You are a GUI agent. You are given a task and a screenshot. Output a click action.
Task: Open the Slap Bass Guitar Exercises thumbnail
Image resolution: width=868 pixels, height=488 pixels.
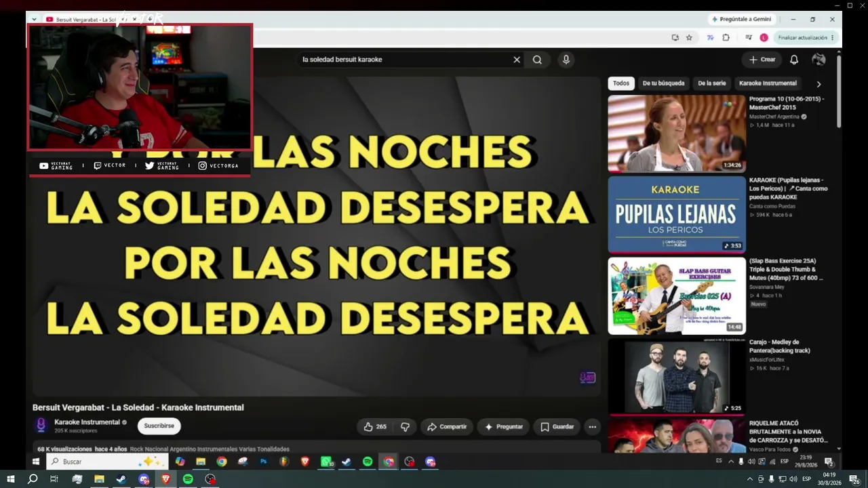(677, 296)
